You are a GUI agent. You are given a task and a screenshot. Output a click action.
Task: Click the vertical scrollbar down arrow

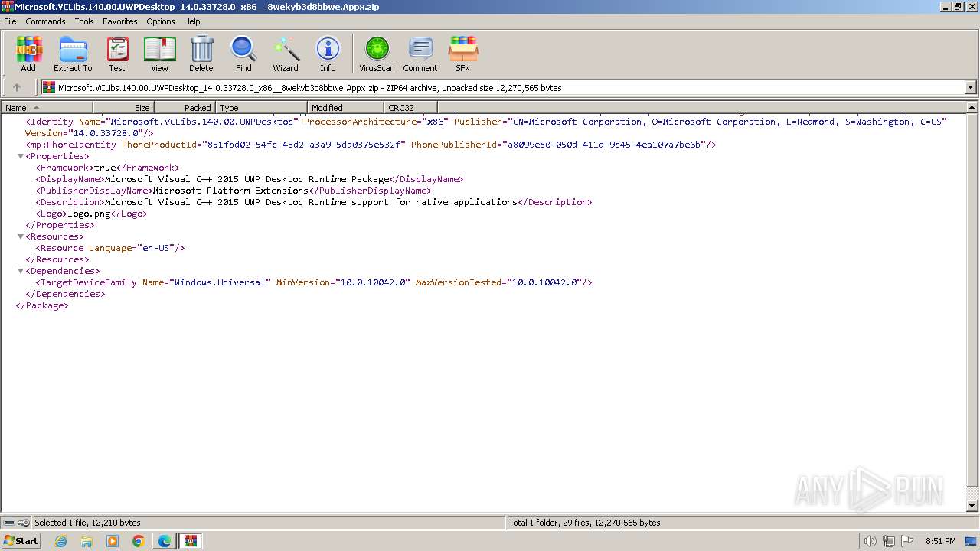972,506
